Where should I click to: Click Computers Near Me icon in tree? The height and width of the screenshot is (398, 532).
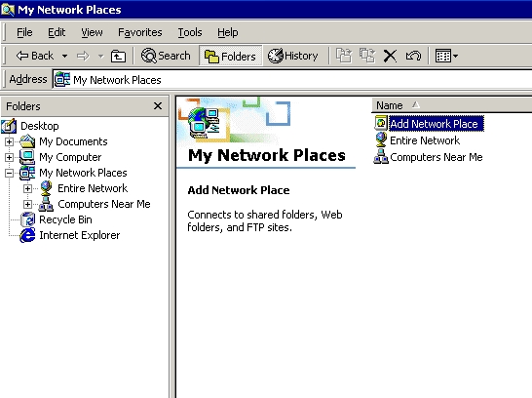[x=46, y=204]
